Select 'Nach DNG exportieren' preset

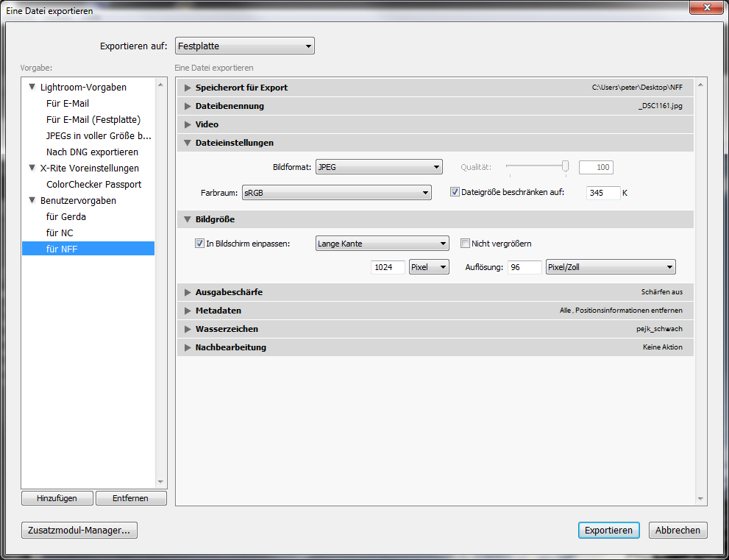[x=92, y=152]
